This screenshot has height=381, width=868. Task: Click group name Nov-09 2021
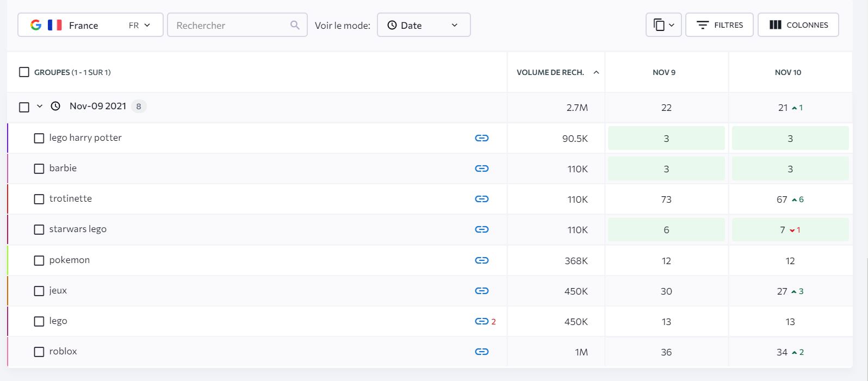98,106
